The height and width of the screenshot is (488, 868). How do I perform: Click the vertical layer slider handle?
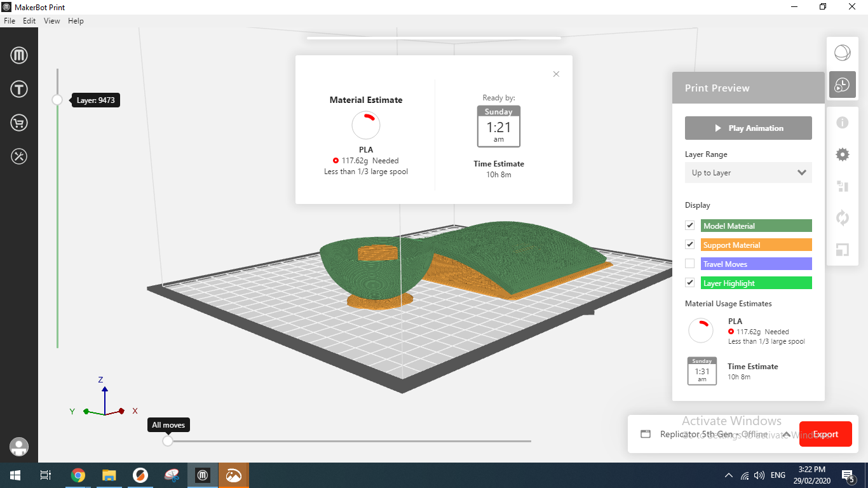tap(57, 100)
